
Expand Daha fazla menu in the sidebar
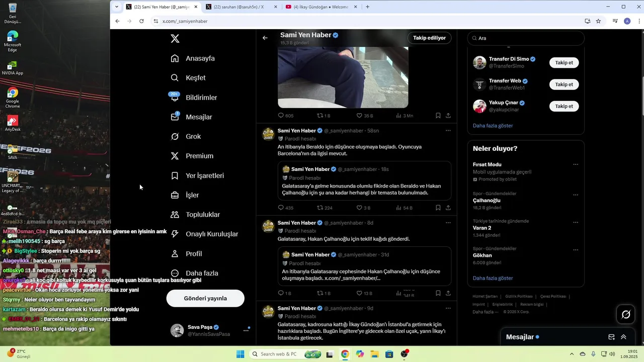coord(195,274)
